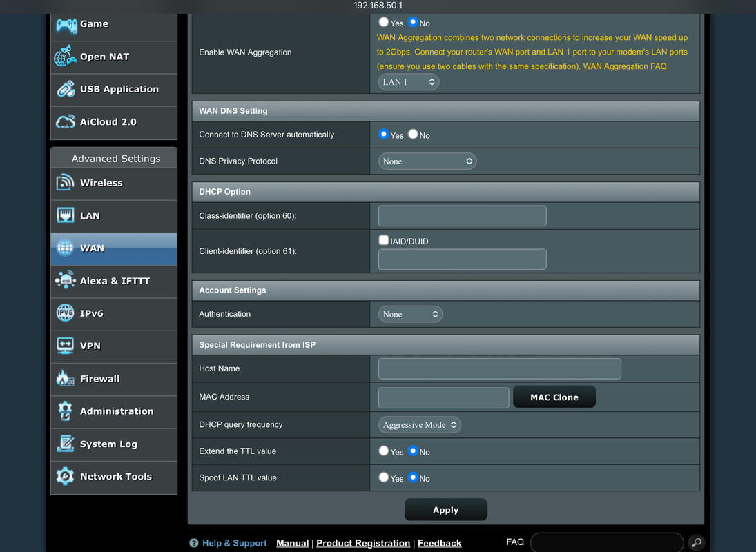Open the Administration settings page

pos(114,412)
